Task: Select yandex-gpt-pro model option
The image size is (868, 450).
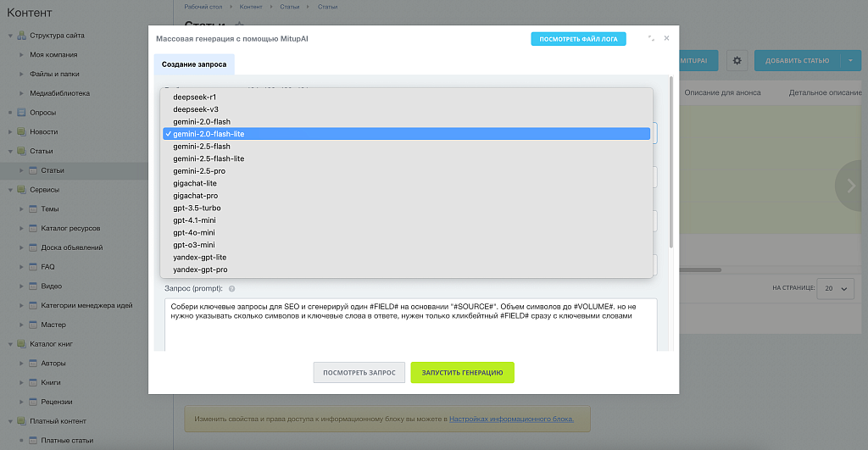Action: [x=200, y=269]
